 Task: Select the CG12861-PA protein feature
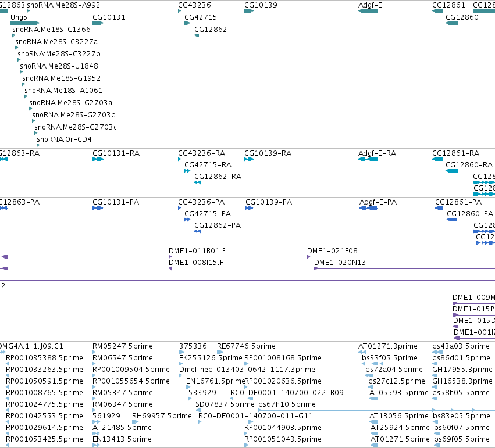coord(439,208)
